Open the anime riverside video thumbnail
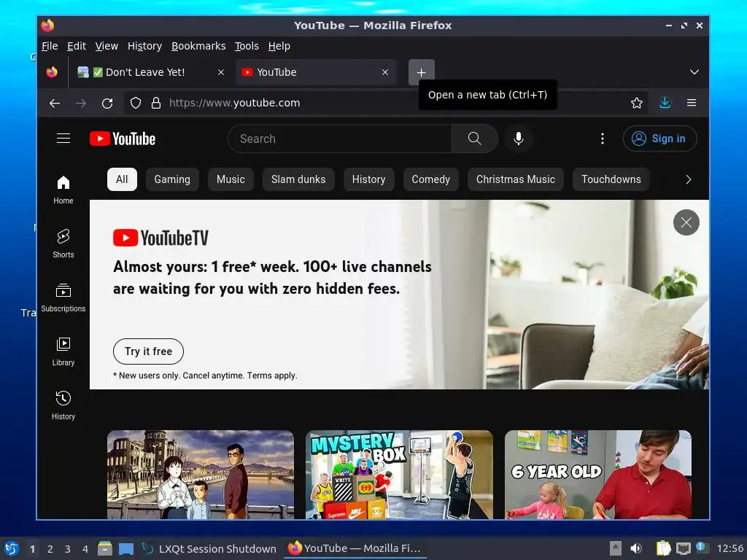The width and height of the screenshot is (747, 560). [201, 475]
